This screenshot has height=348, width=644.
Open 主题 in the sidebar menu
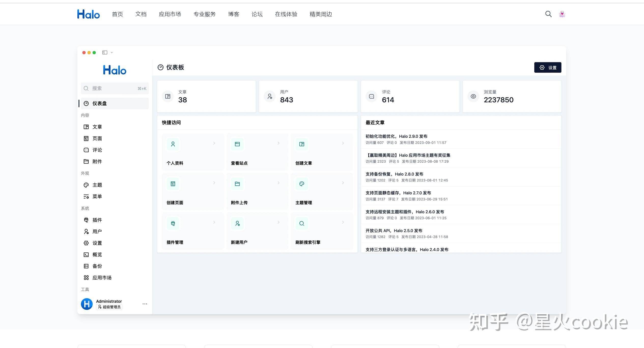pos(115,185)
